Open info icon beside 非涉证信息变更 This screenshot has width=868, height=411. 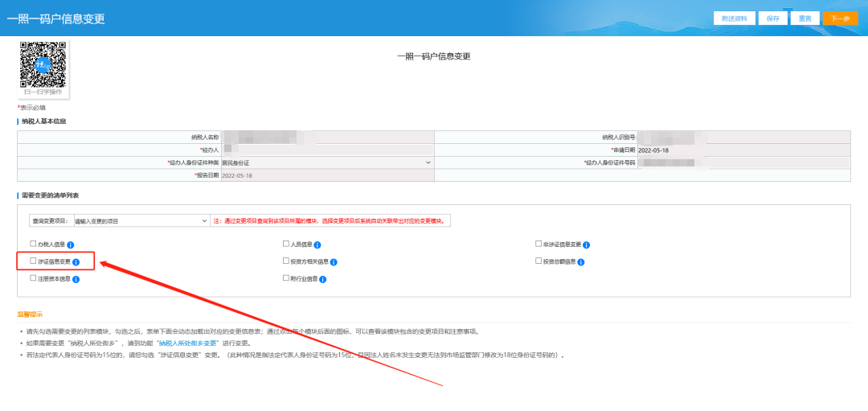coord(586,245)
